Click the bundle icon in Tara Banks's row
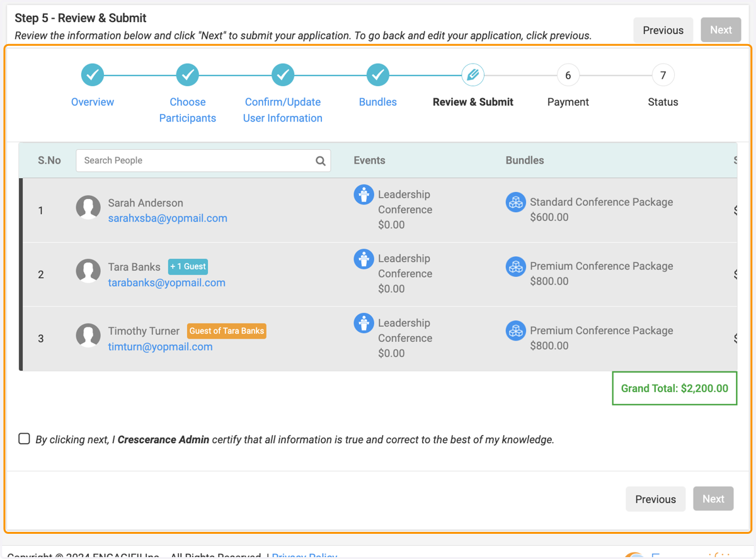 coord(516,266)
